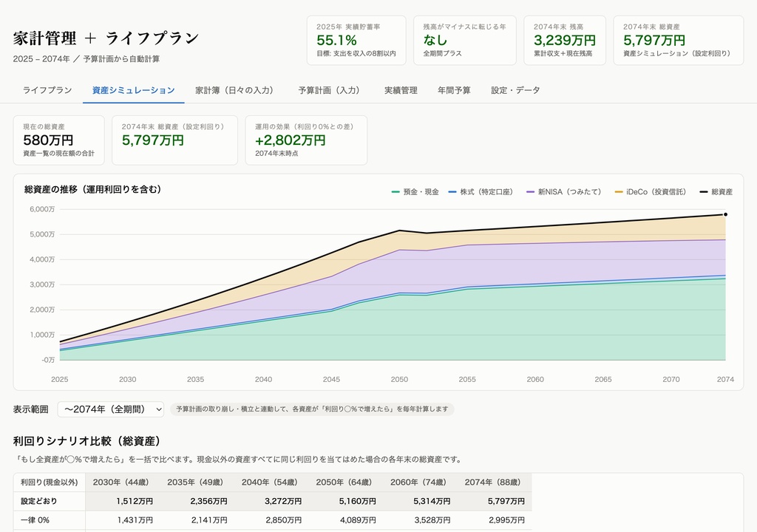Click the 2050 x-axis label
This screenshot has height=532, width=757.
[x=399, y=380]
